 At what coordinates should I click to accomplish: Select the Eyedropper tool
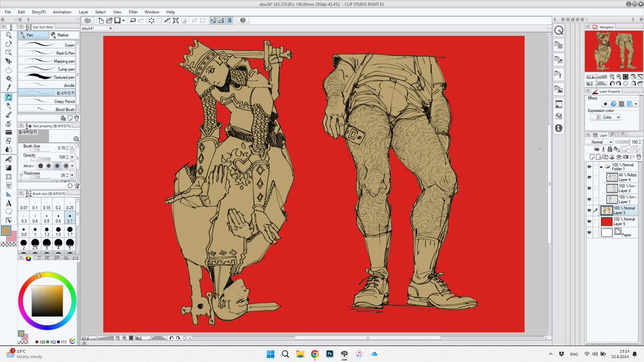[9, 88]
